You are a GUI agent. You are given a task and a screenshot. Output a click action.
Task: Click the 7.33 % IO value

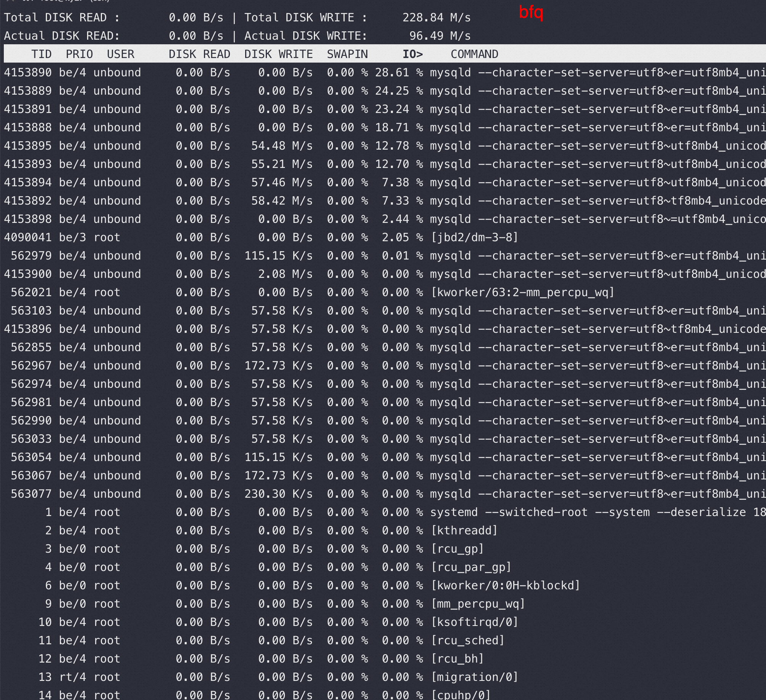[x=402, y=201]
